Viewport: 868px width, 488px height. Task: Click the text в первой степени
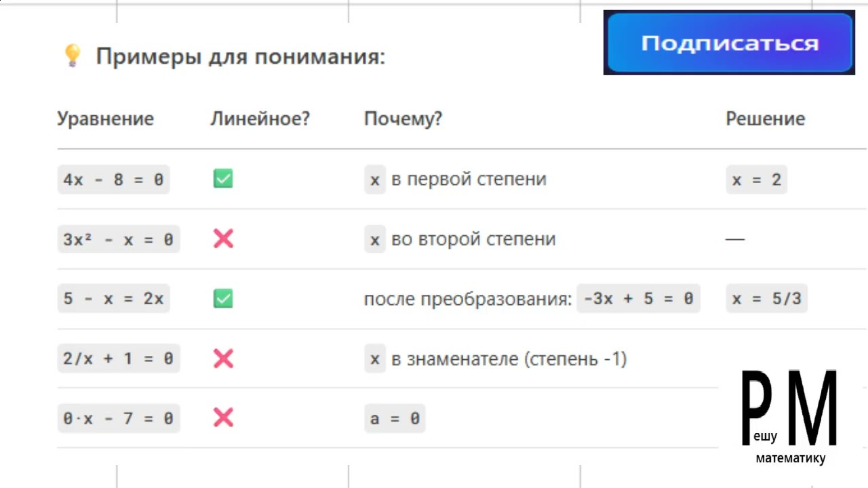(x=469, y=180)
